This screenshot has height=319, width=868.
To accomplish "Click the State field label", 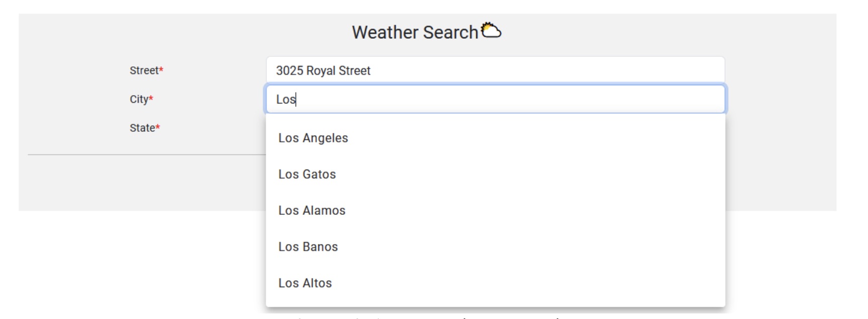I will [x=142, y=128].
